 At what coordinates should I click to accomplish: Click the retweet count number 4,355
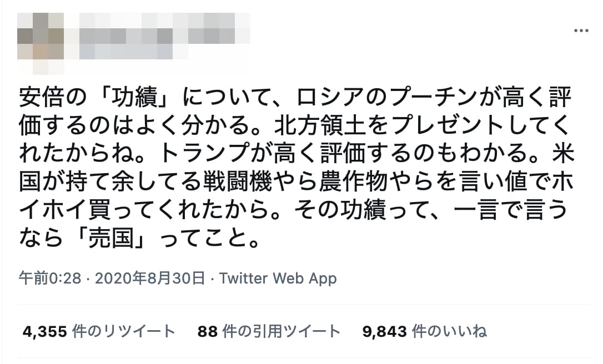(45, 332)
